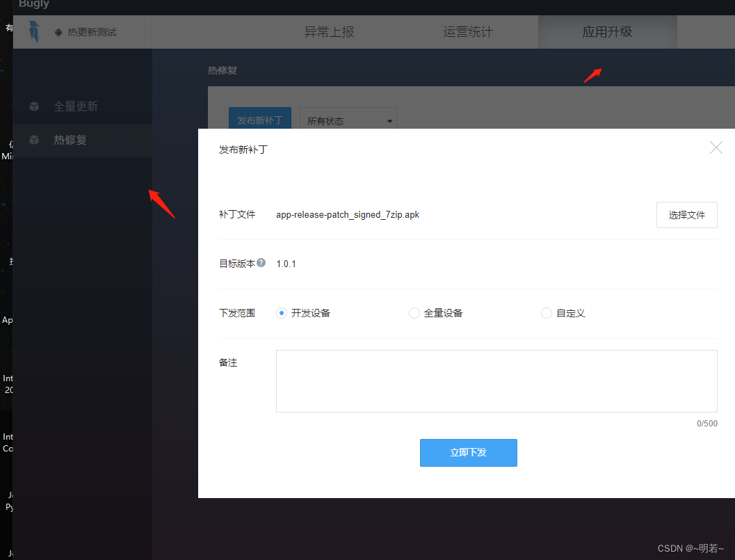Click the Android icon beside 热更新测试
This screenshot has width=735, height=560.
(58, 33)
